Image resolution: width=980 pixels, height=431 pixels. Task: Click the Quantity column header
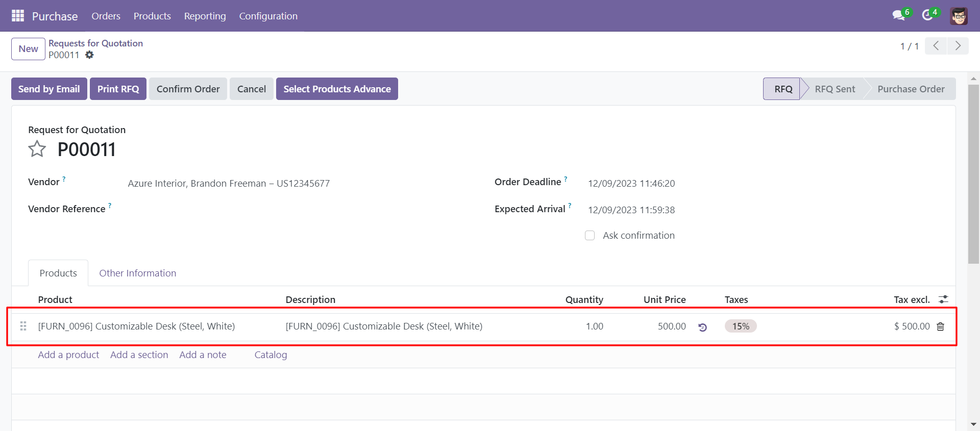pos(584,299)
